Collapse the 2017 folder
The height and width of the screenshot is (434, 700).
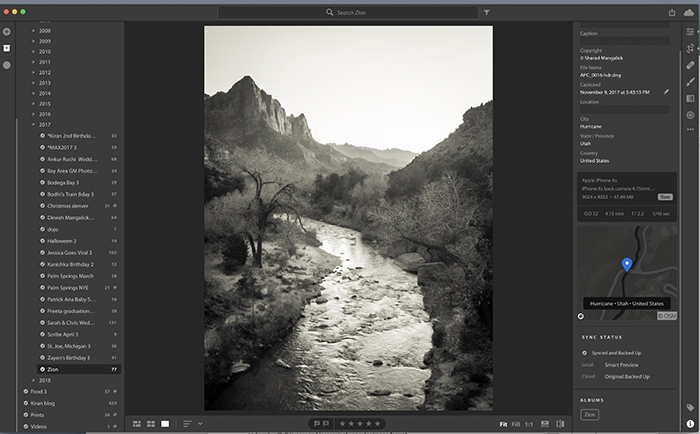pos(33,125)
